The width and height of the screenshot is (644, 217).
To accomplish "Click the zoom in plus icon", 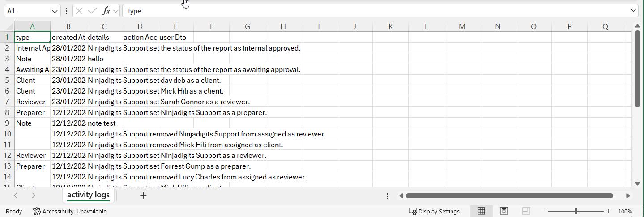I will 608,211.
